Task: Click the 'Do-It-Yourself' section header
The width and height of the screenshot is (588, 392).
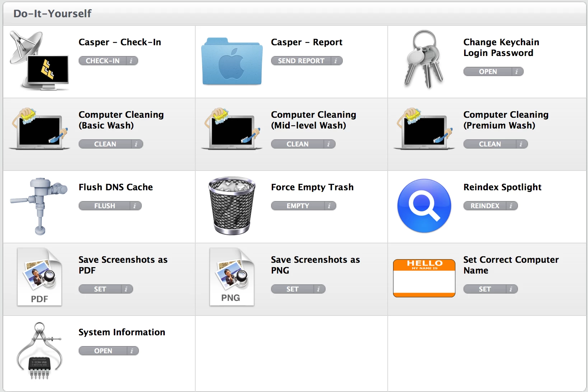Action: point(52,14)
